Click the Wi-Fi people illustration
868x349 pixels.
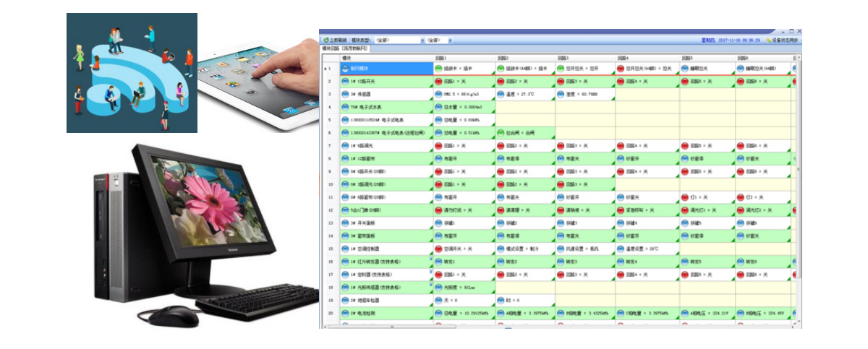132,73
